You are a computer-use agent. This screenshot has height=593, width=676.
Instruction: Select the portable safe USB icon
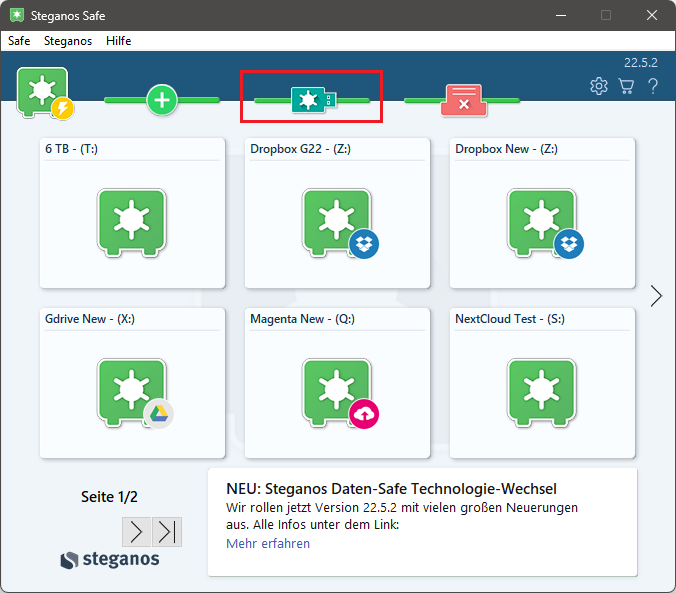[x=312, y=99]
